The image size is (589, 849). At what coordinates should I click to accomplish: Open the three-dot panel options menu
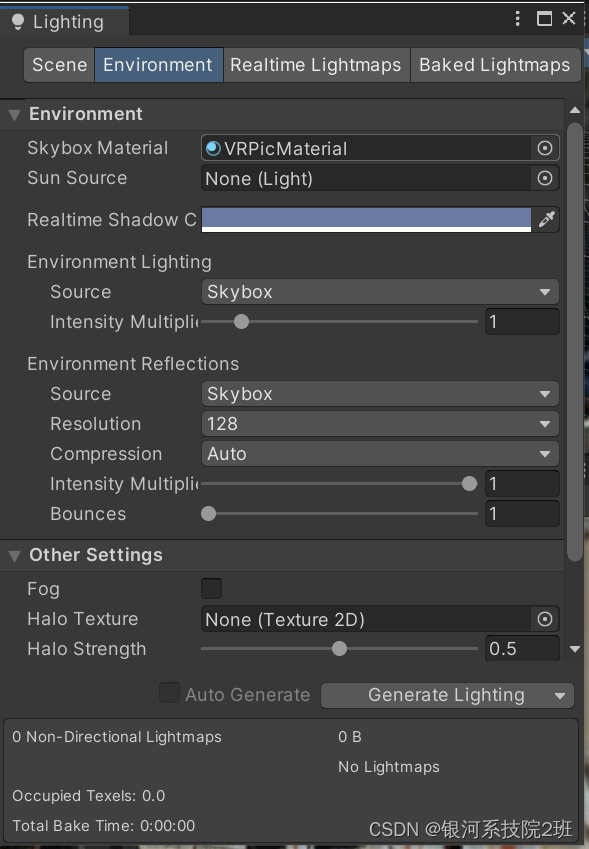517,19
